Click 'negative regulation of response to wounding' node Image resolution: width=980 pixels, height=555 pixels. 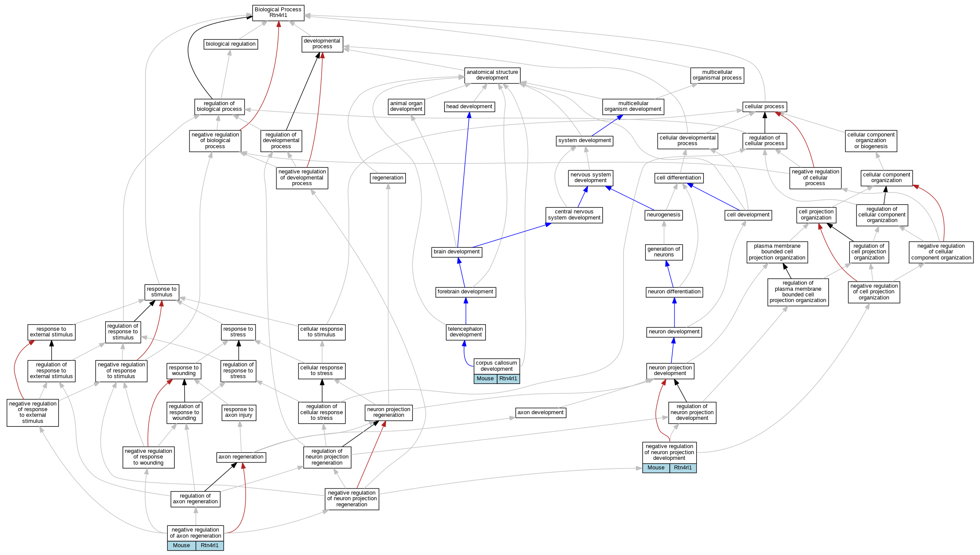pyautogui.click(x=148, y=457)
